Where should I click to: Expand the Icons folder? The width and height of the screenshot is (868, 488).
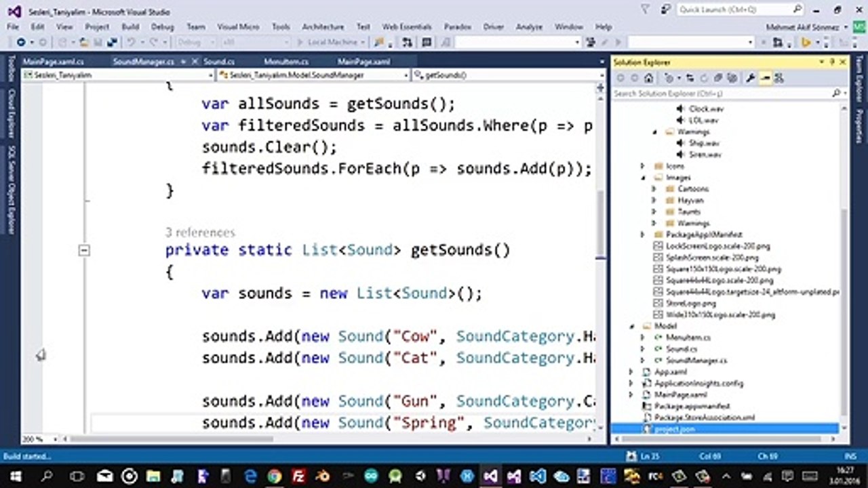click(643, 166)
